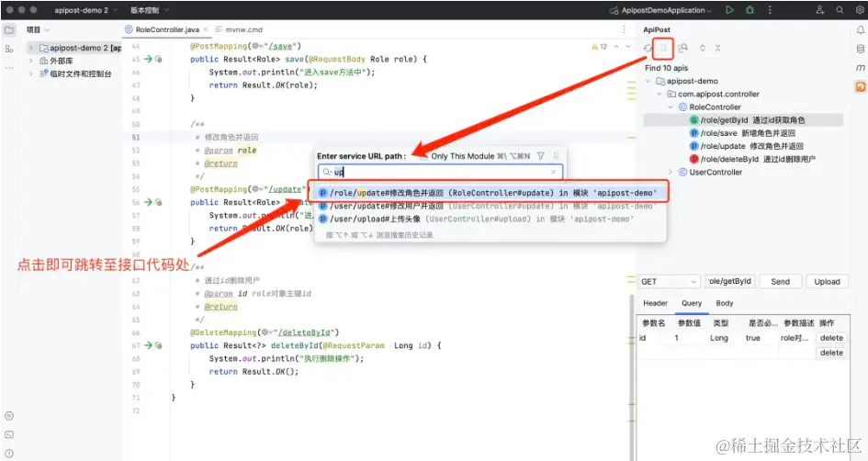The image size is (868, 461).
Task: Open the 项目 view dropdown
Action: pyautogui.click(x=38, y=30)
